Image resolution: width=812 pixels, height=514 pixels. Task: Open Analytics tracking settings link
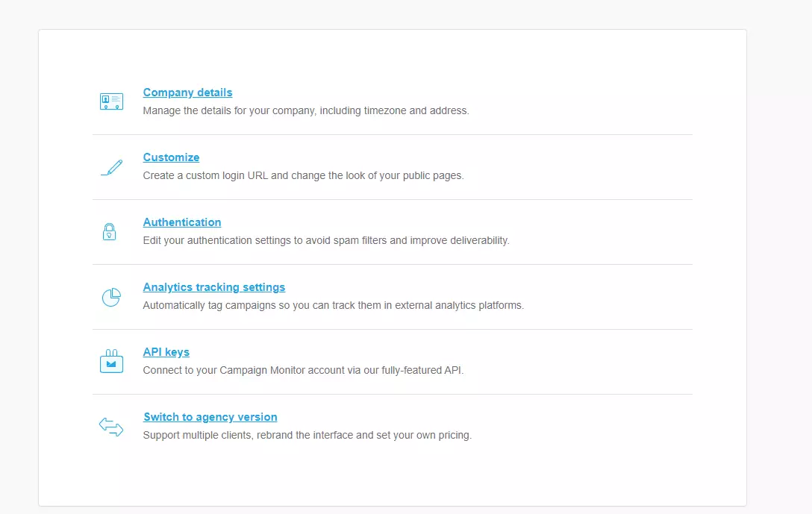tap(214, 286)
